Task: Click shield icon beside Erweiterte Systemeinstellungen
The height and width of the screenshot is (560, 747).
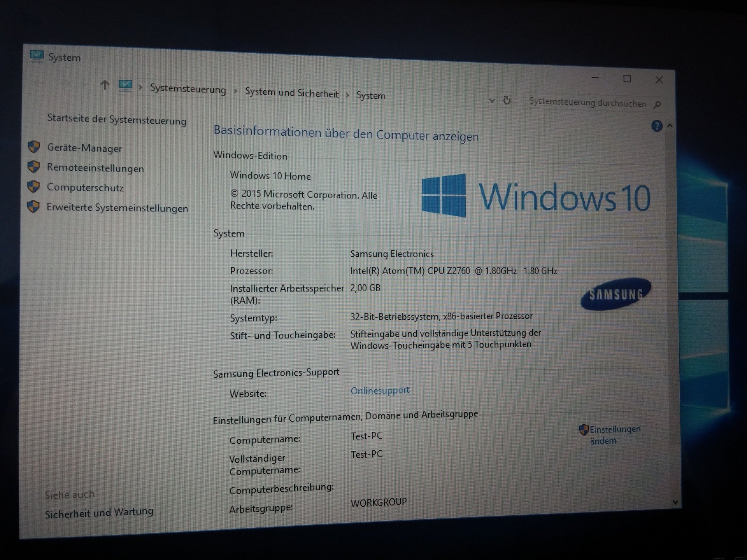Action: (34, 206)
